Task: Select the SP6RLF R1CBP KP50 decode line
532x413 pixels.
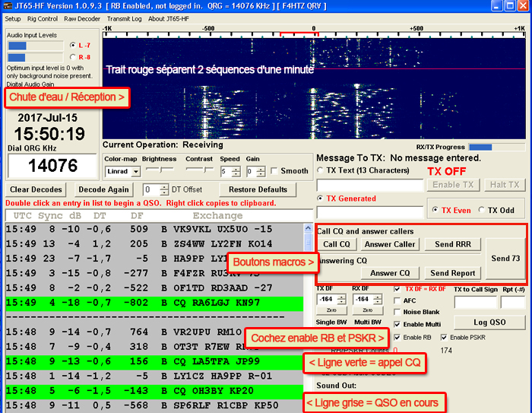Action: tap(154, 405)
